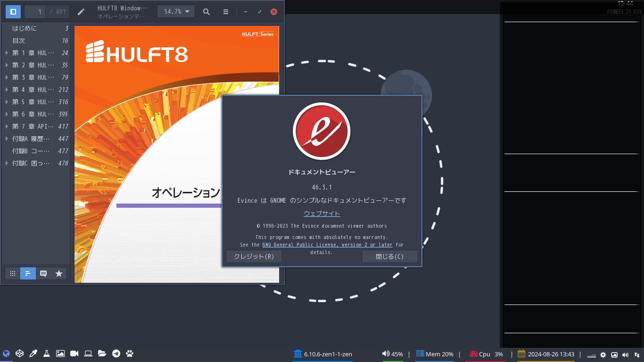Select the 付録B outline item
Screen dimensions: 644x362
pos(36,151)
